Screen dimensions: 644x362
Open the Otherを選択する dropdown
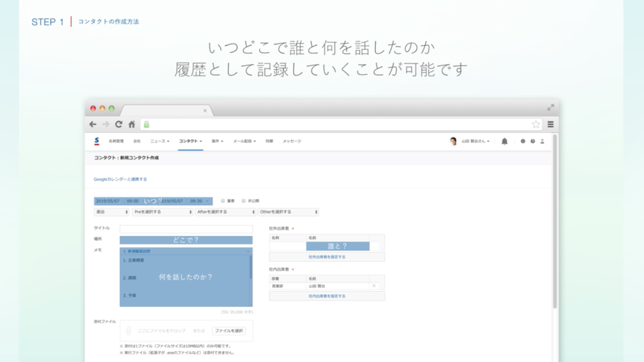click(288, 212)
